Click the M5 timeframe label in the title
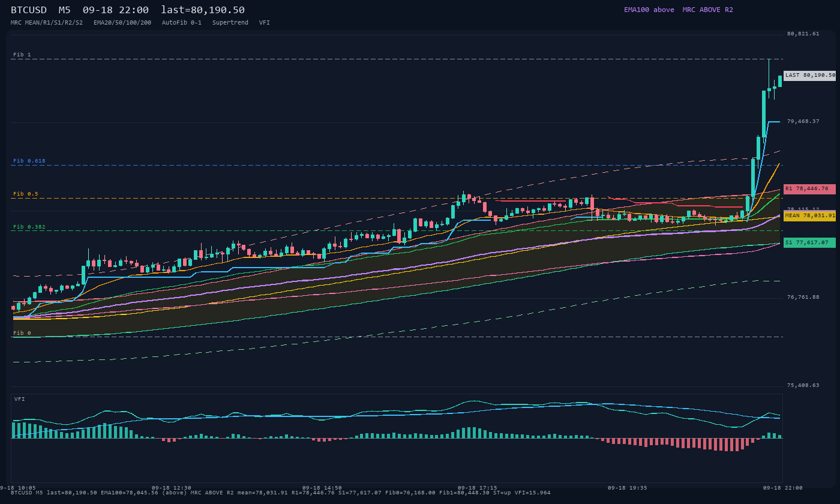Image resolution: width=840 pixels, height=504 pixels. pos(64,10)
